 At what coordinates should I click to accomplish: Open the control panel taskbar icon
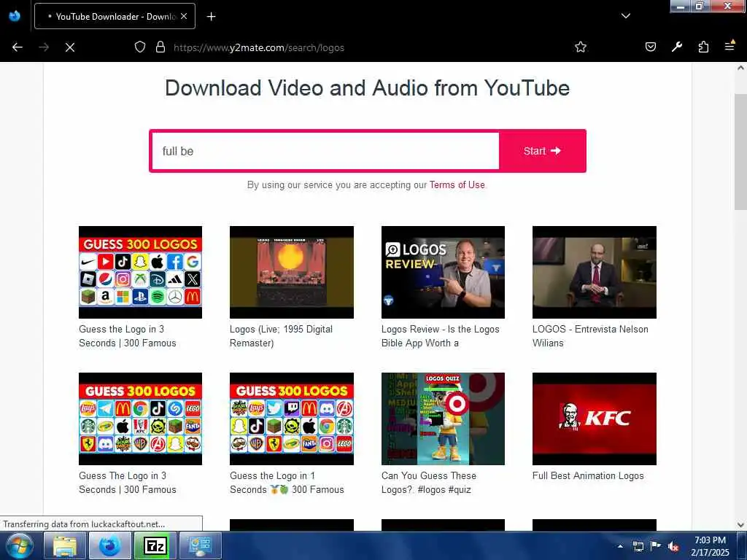click(x=200, y=545)
